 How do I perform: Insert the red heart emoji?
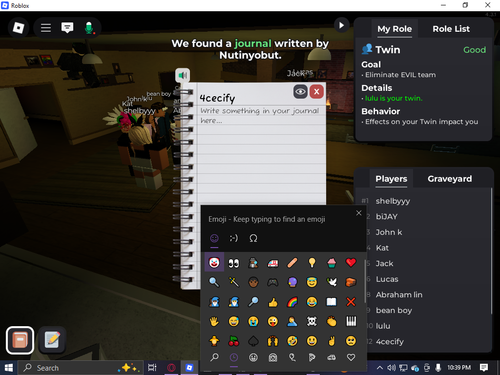[351, 263]
